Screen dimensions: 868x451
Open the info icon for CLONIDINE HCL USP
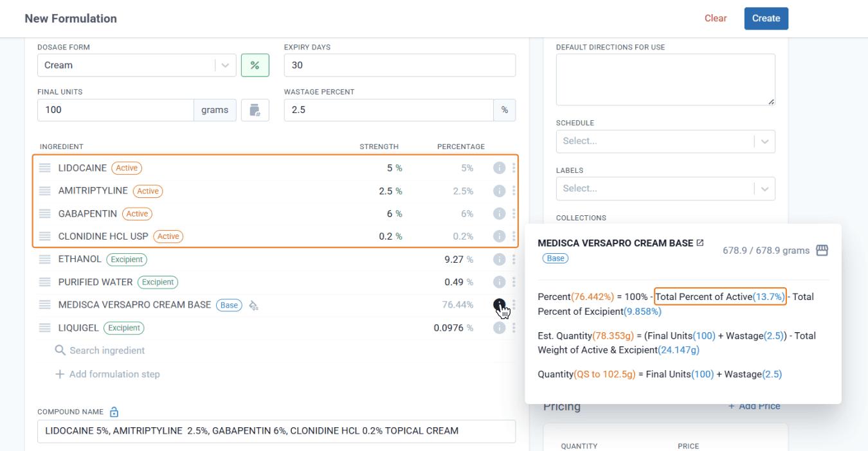[x=499, y=236]
